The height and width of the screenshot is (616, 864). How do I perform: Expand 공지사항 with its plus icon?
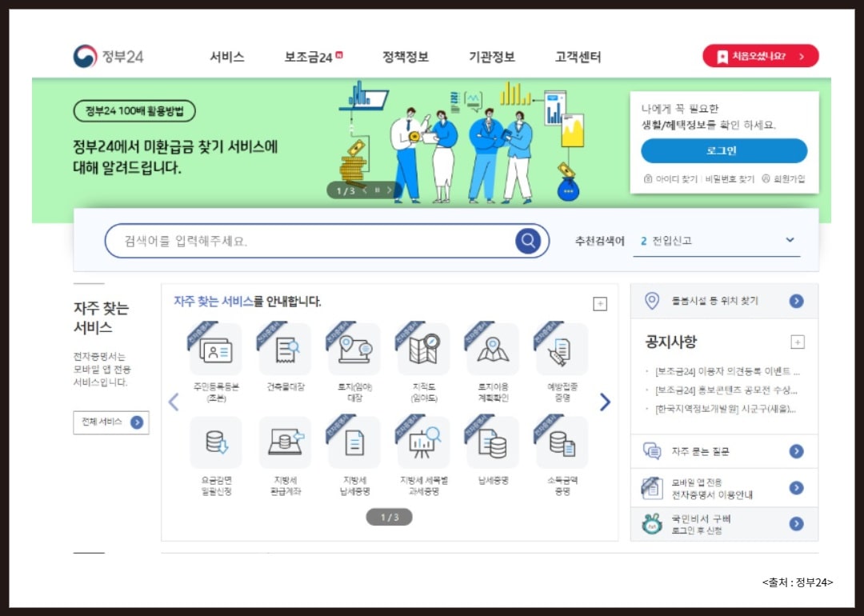[798, 342]
